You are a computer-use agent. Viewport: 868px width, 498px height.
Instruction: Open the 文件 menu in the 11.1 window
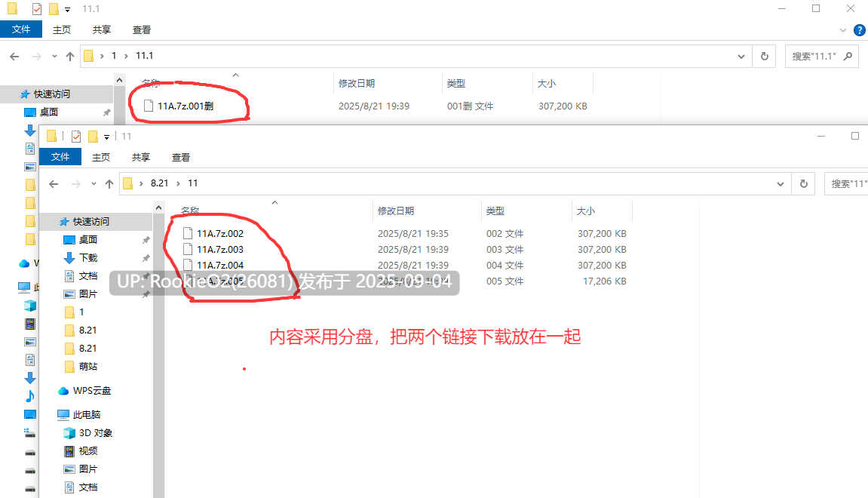[21, 29]
